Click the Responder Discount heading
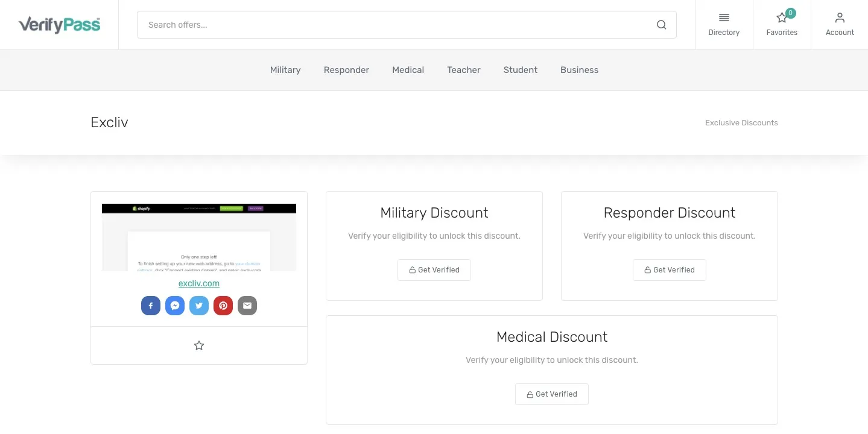 click(x=670, y=213)
